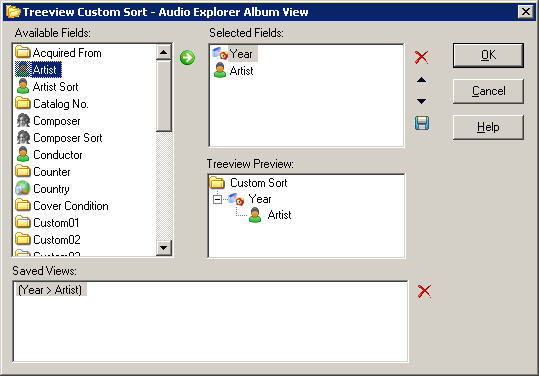The image size is (539, 376).
Task: Click the Cancel button
Action: [x=488, y=91]
